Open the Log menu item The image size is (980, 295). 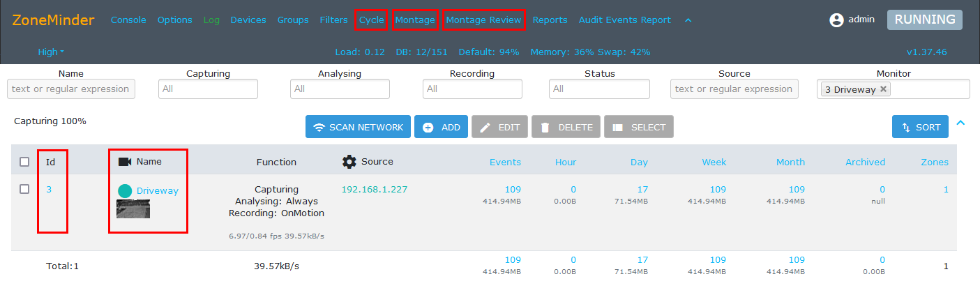[x=211, y=20]
